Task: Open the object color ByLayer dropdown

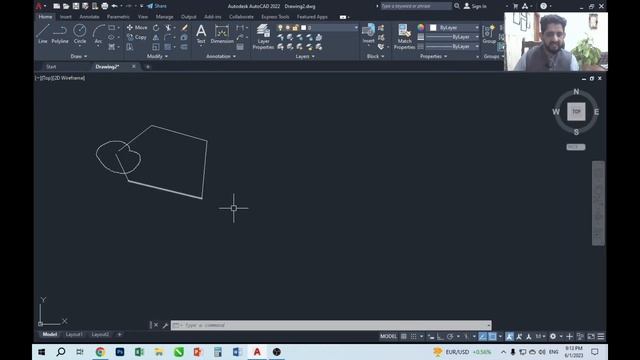Action: [477, 28]
